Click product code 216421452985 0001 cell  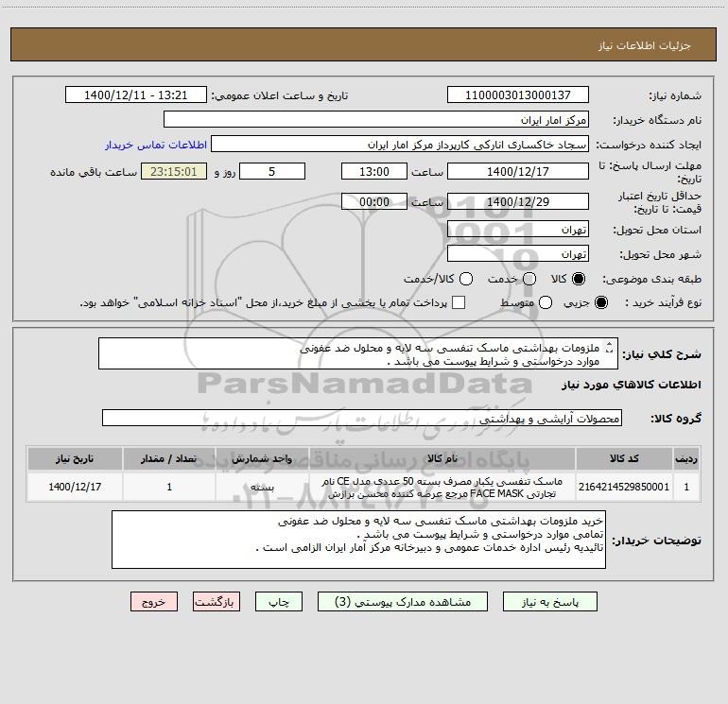[624, 487]
